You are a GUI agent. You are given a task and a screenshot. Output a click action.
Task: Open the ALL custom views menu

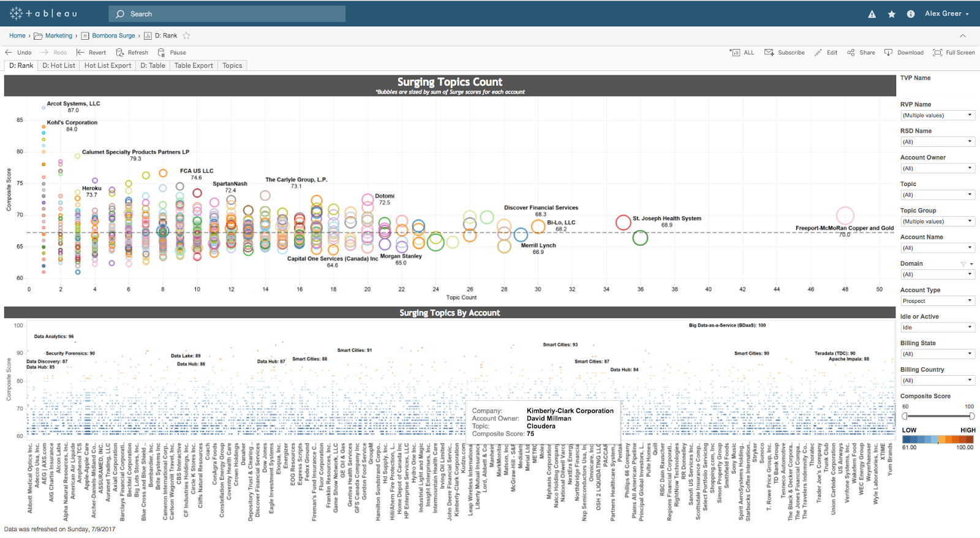point(742,53)
